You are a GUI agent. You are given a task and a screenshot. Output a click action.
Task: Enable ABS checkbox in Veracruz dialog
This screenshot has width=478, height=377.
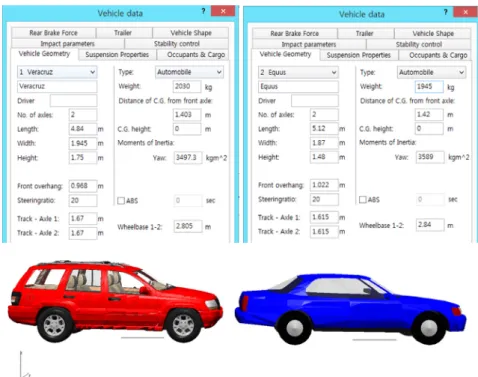(121, 201)
